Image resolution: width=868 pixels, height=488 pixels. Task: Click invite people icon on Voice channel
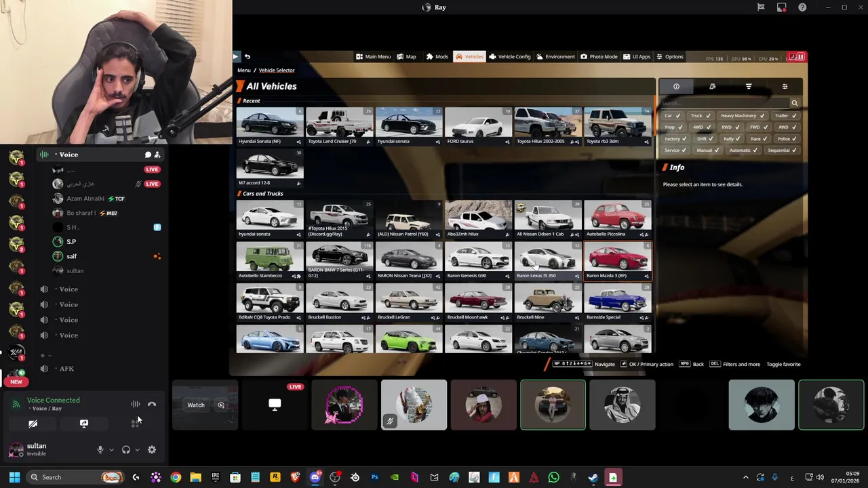point(157,155)
